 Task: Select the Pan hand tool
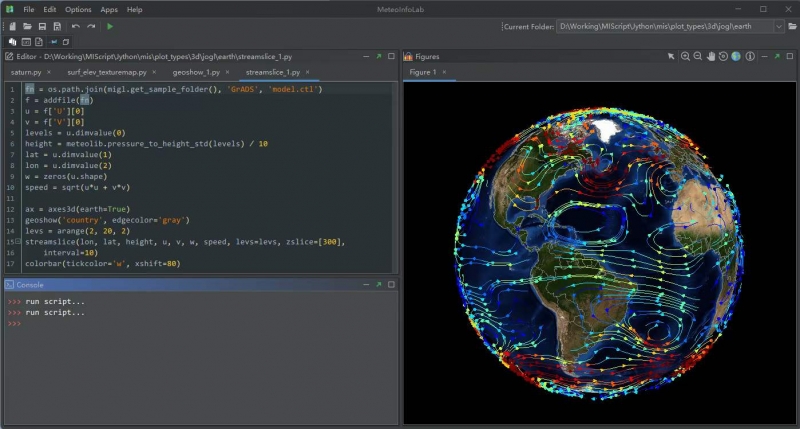711,56
